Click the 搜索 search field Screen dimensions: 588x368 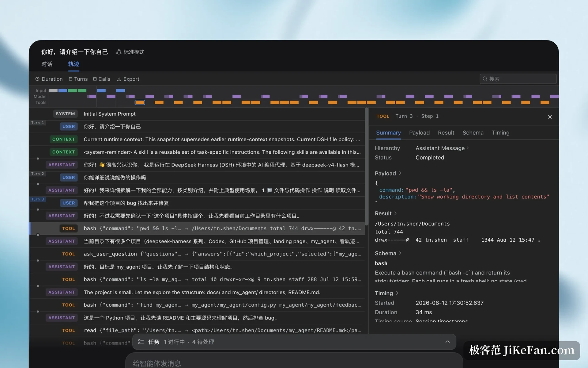(x=518, y=79)
